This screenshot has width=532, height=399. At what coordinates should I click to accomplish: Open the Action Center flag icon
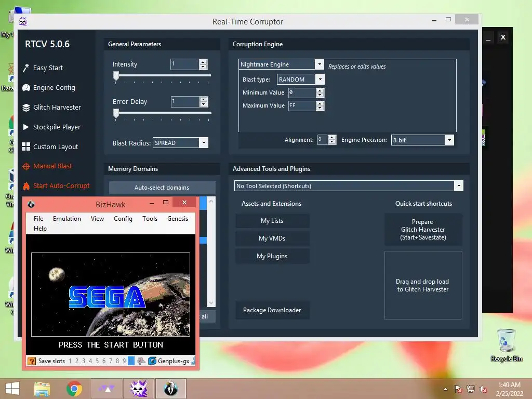[x=458, y=389]
